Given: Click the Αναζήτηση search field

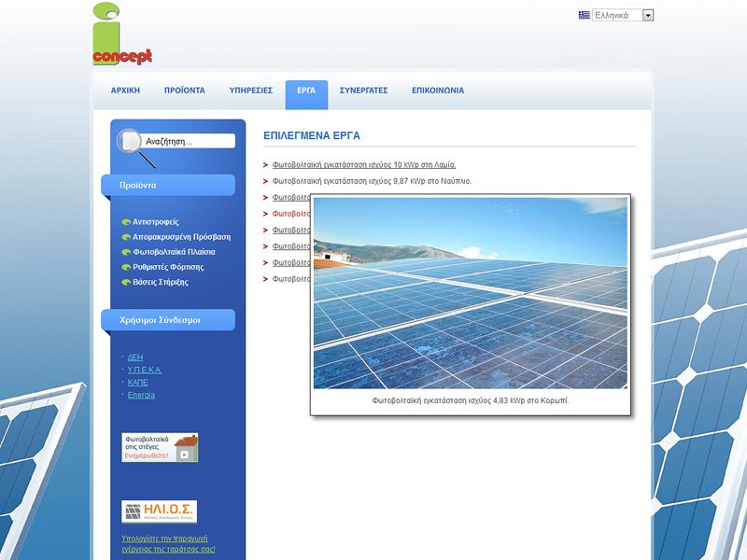Looking at the screenshot, I should click(189, 141).
